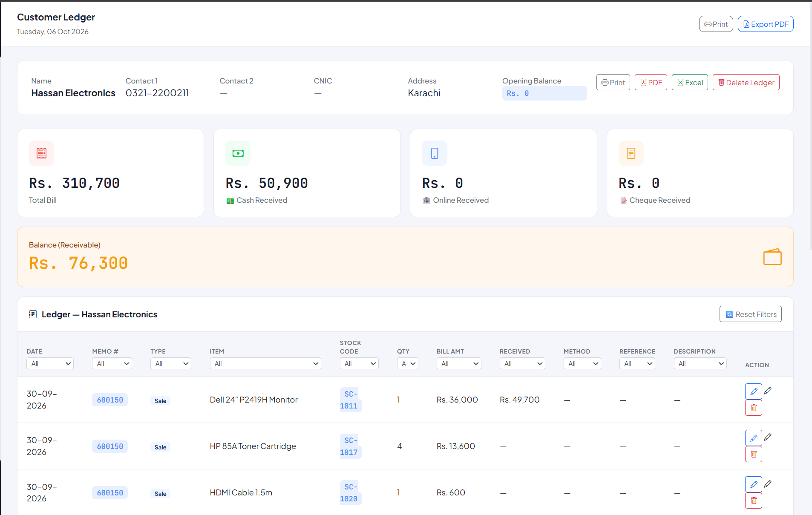Edit the Dell 24" P2419H Monitor row

pos(753,391)
